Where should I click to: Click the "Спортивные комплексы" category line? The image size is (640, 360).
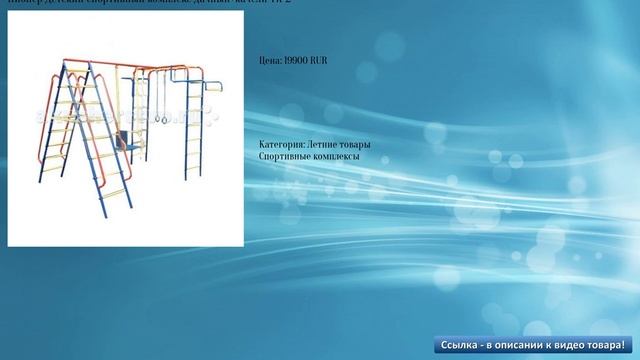309,156
